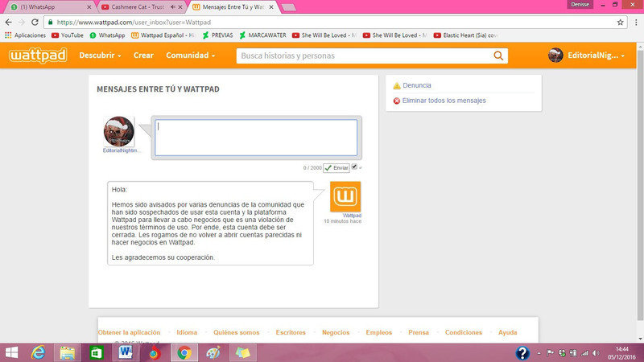
Task: Click the Wattpad sender avatar icon
Action: point(345,197)
